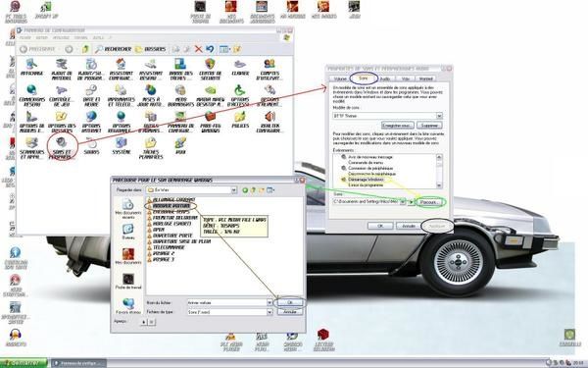Switch to the Voix tab
This screenshot has height=368, width=588.
point(405,79)
